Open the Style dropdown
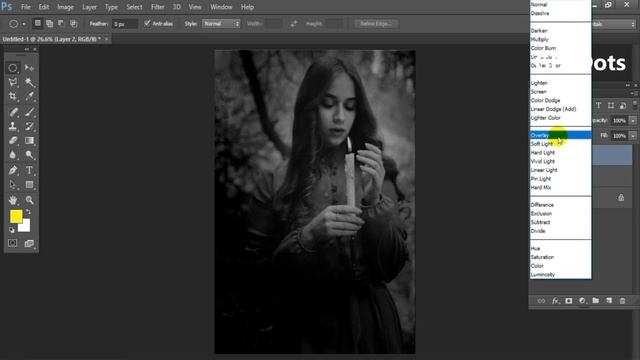This screenshot has height=360, width=640. [221, 24]
